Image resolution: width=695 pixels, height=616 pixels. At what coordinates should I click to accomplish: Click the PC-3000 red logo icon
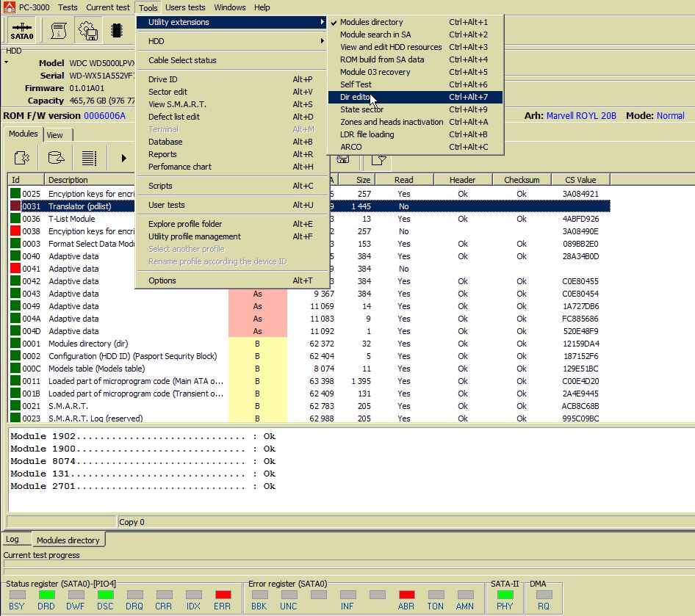click(x=9, y=7)
